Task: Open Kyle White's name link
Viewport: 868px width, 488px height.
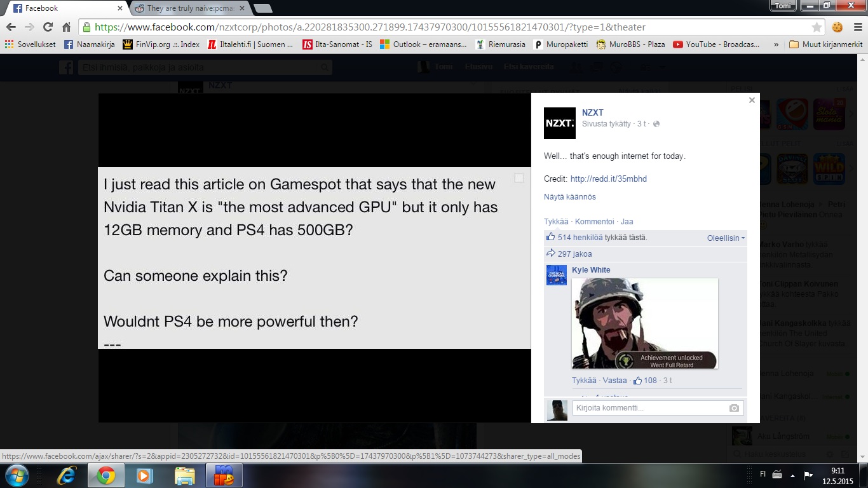Action: (x=591, y=270)
